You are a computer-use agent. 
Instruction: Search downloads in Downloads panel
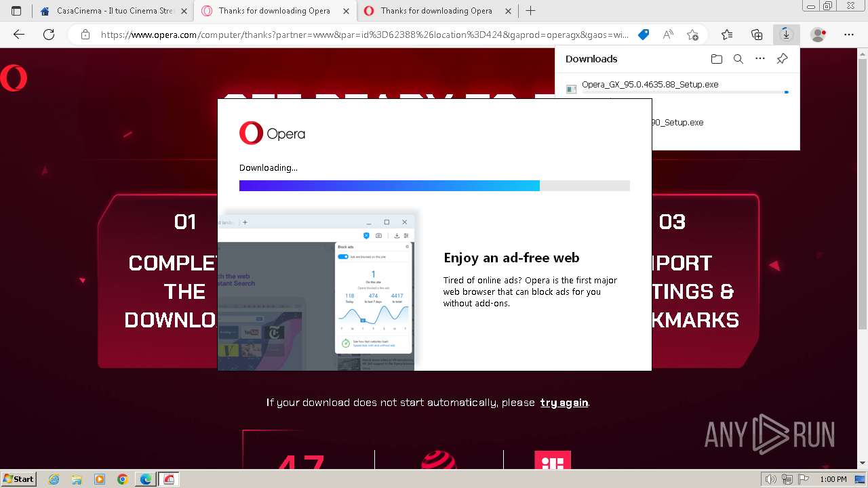pos(738,59)
